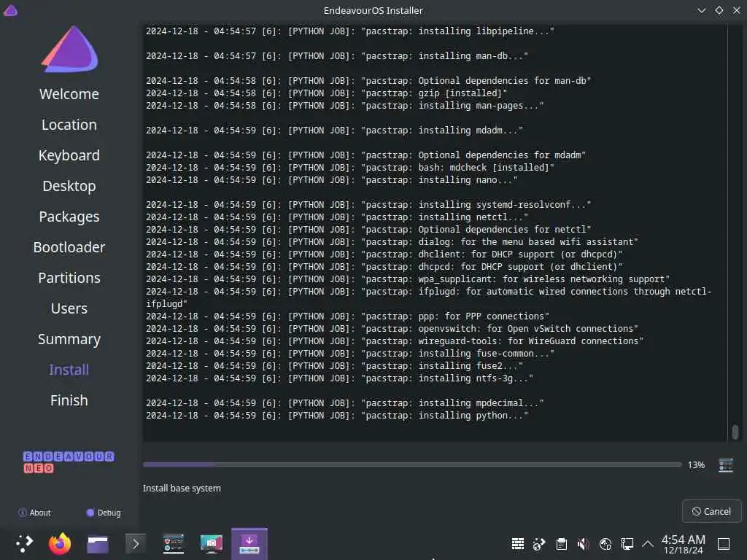Select the highlighted Install step

[x=69, y=370]
